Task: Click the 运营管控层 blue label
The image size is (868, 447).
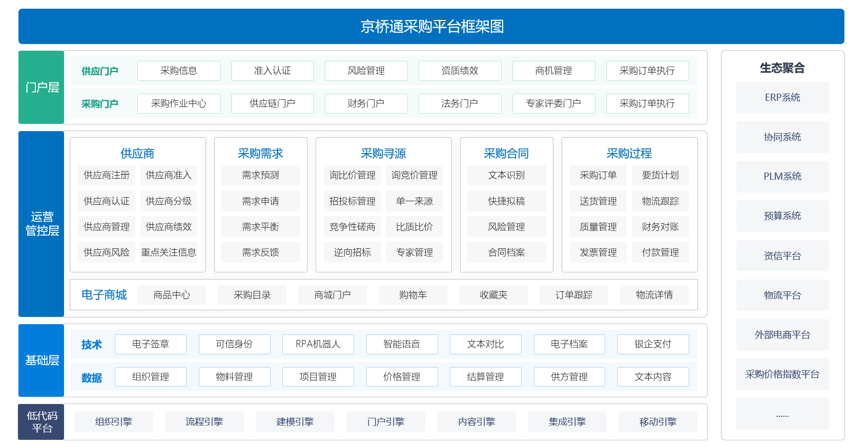Action: point(42,224)
